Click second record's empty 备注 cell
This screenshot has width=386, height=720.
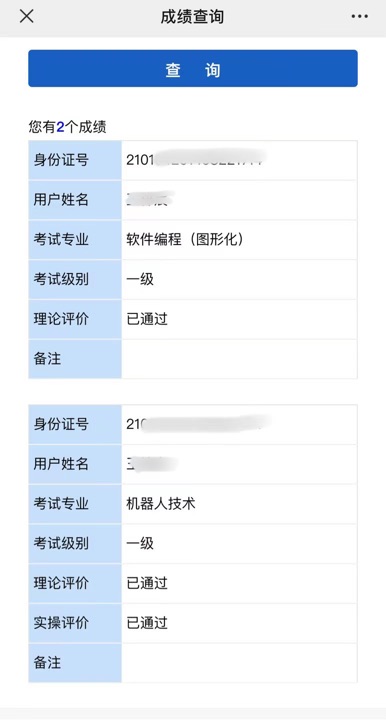tap(239, 663)
